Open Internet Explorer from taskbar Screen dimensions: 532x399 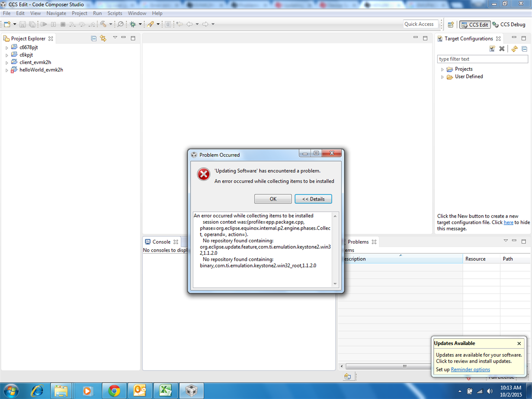pos(38,391)
